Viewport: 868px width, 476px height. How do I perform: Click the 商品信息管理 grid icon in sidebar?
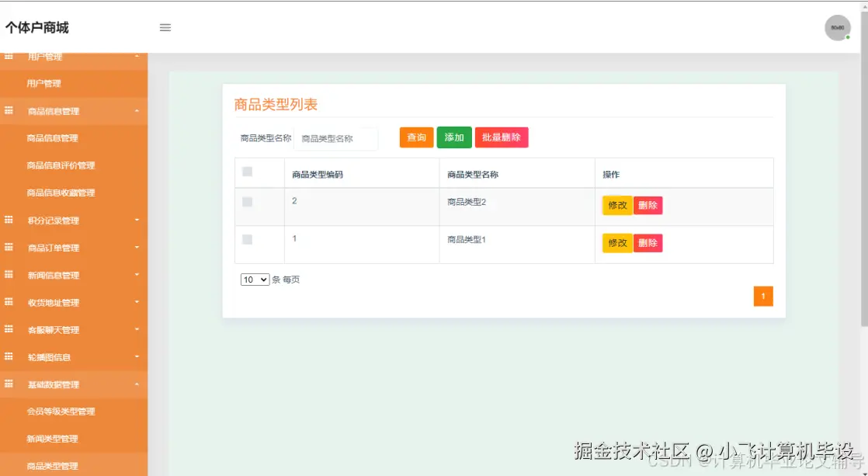[8, 111]
